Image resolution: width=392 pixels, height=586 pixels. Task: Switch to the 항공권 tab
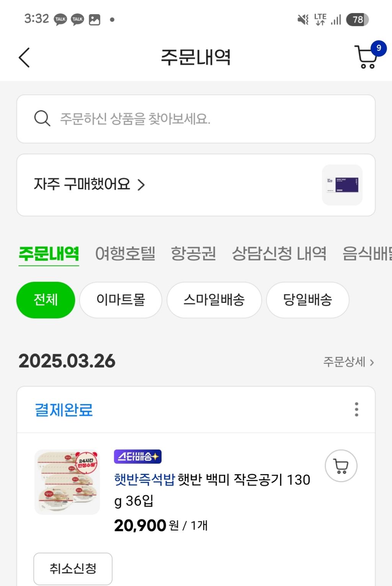click(x=193, y=254)
